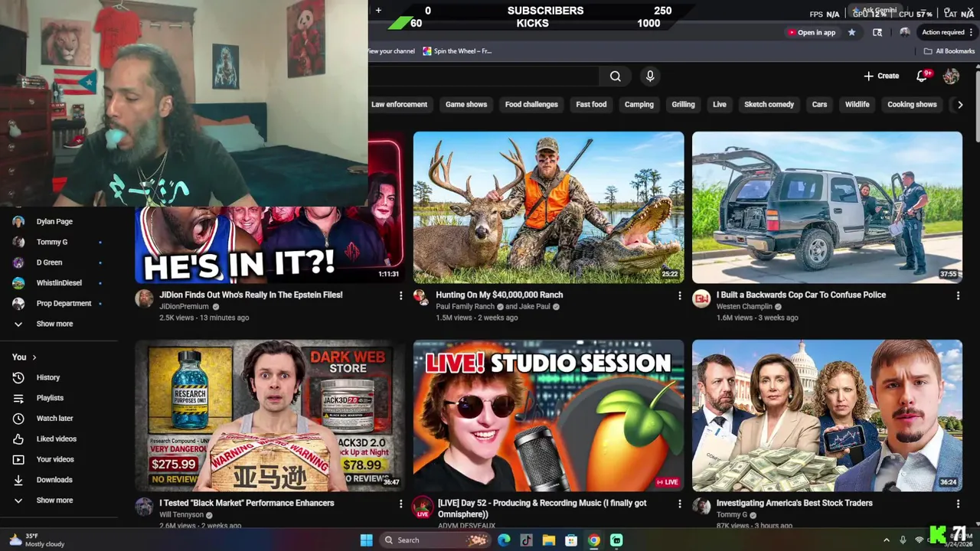Select the Cooking shows filter chip
The image size is (980, 551).
(x=912, y=104)
